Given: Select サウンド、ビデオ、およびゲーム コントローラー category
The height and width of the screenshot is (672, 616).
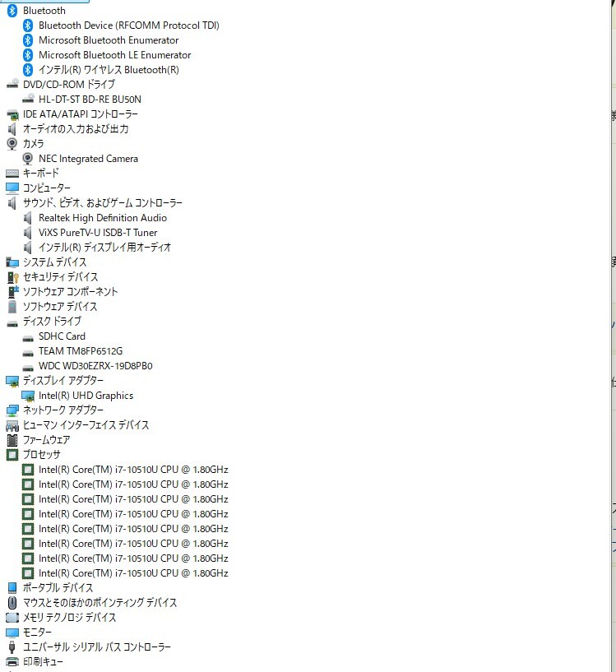Looking at the screenshot, I should pos(103,203).
